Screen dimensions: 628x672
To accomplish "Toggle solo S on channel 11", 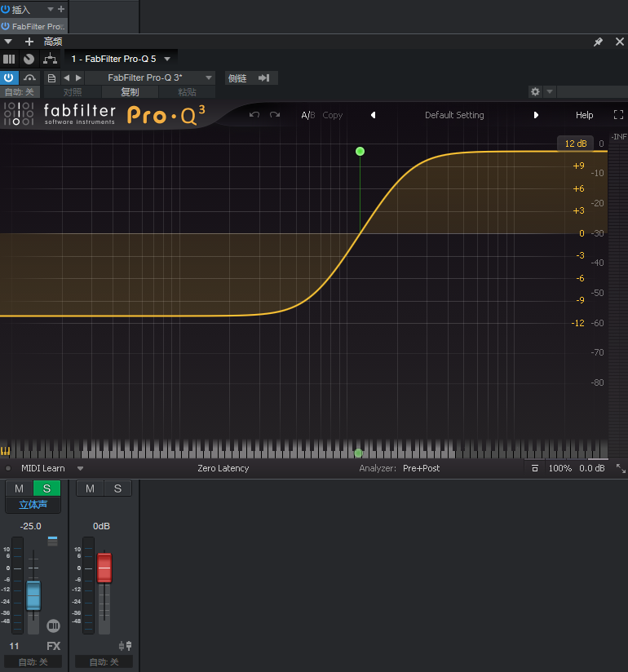I will point(46,489).
